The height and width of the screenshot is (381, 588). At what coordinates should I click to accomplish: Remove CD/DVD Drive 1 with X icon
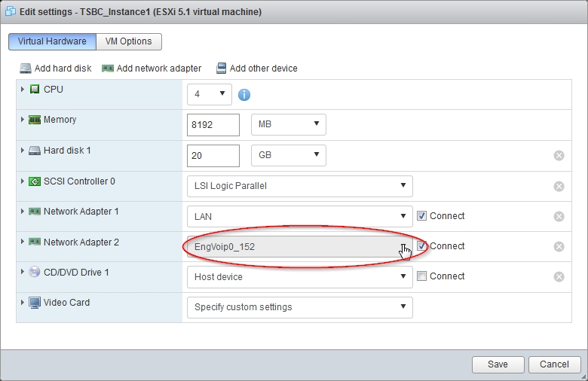[559, 276]
